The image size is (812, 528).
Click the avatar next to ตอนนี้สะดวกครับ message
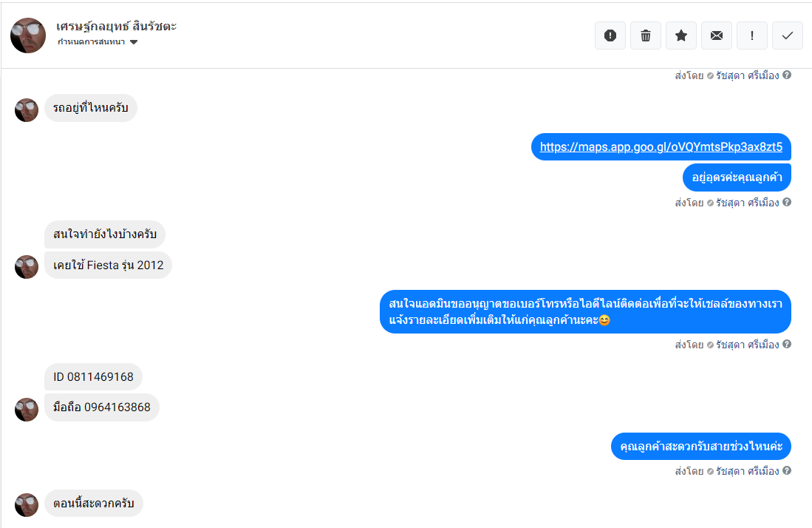point(27,504)
